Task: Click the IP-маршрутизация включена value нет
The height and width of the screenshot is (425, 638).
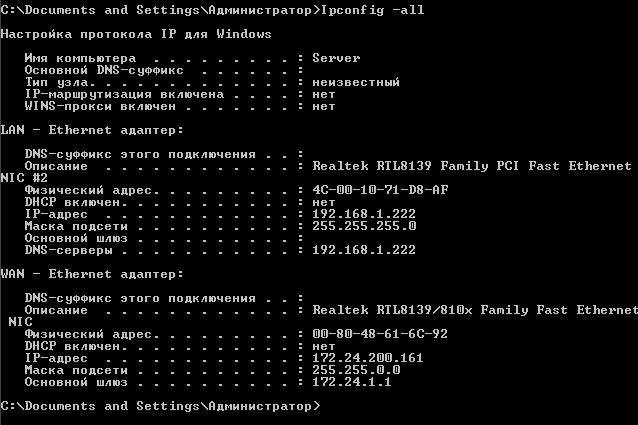Action: [324, 94]
